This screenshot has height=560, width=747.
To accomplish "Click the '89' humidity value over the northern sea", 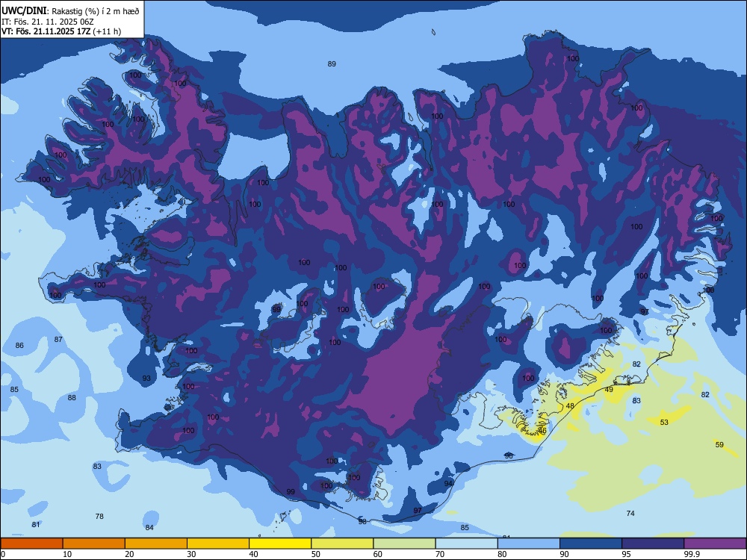I will pos(332,63).
